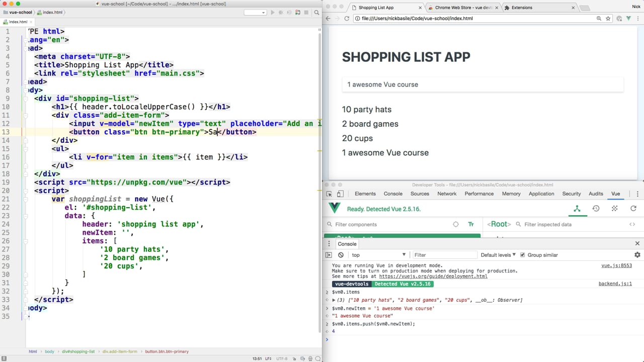Close the Extensions browser tab

pyautogui.click(x=573, y=8)
